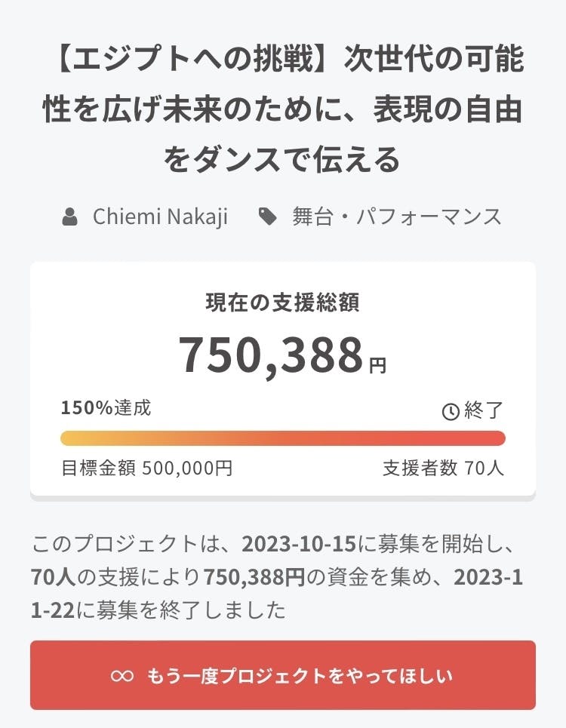Screen dimensions: 566x728
Task: Tap the bold 750,388円 in the summary paragraph
Action: tap(254, 577)
